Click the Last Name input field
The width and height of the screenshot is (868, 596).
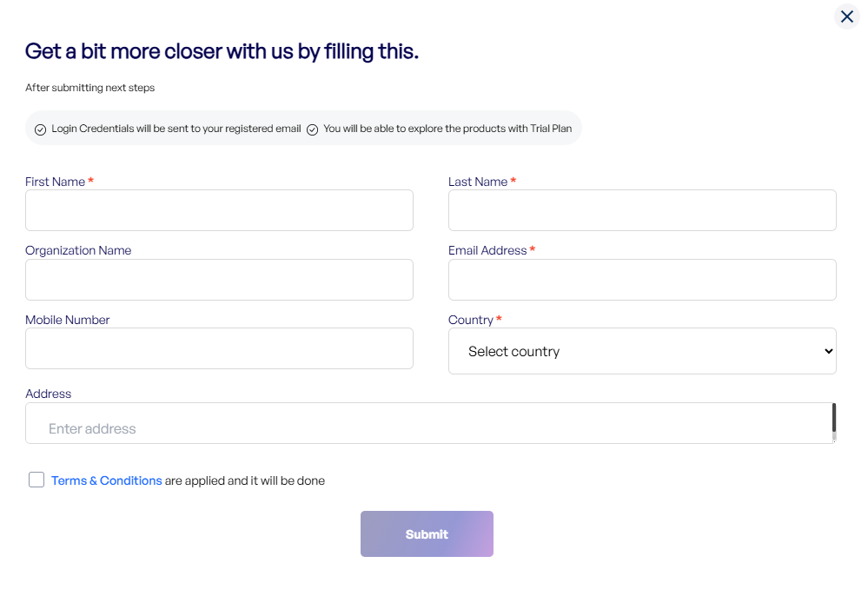[x=642, y=209]
